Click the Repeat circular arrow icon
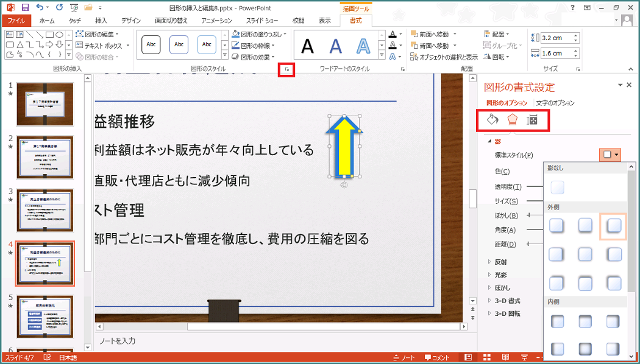This screenshot has height=364, width=640. click(59, 8)
